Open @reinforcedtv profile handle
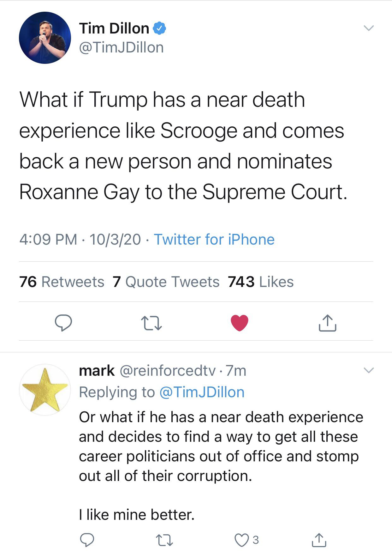This screenshot has height=553, width=392. pyautogui.click(x=167, y=371)
